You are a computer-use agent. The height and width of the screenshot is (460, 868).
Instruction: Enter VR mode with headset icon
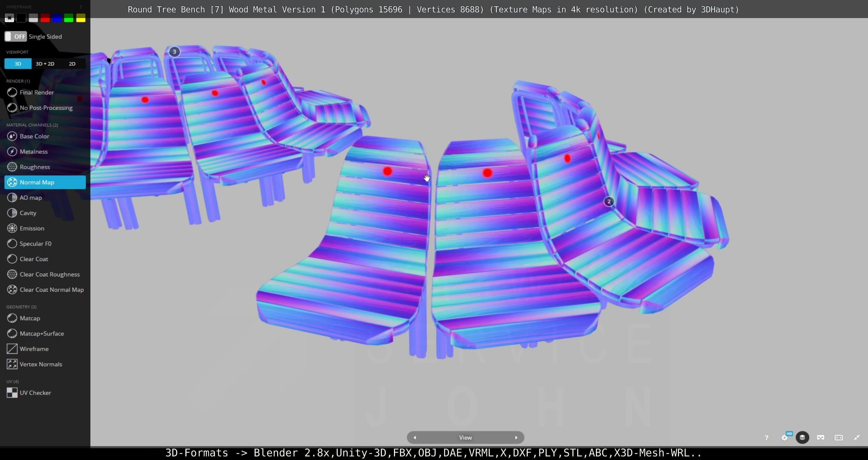(820, 437)
